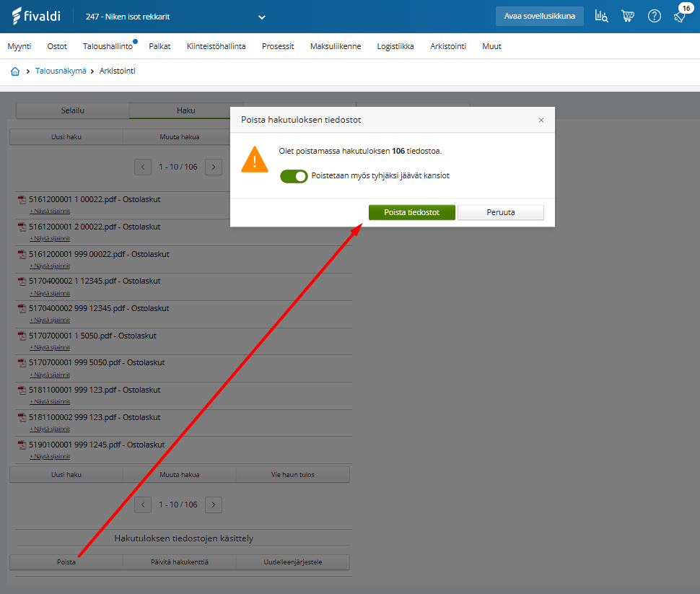700x594 pixels.
Task: Open the Maksuliikenne menu
Action: coord(336,46)
